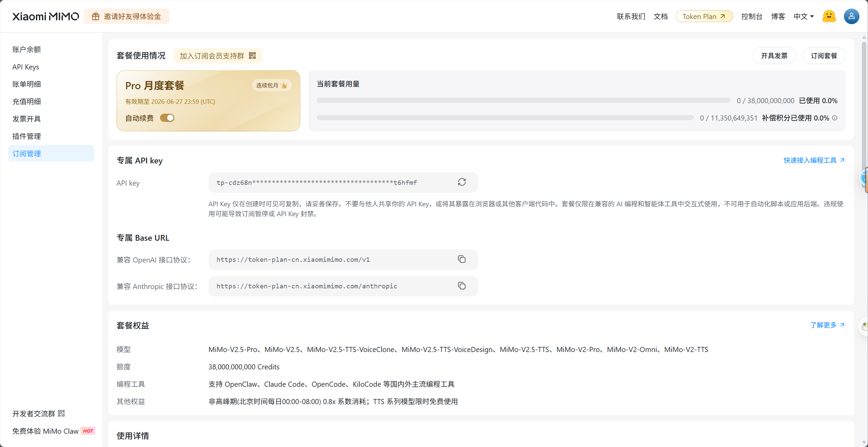Open 文档 in the top navigation

click(661, 16)
